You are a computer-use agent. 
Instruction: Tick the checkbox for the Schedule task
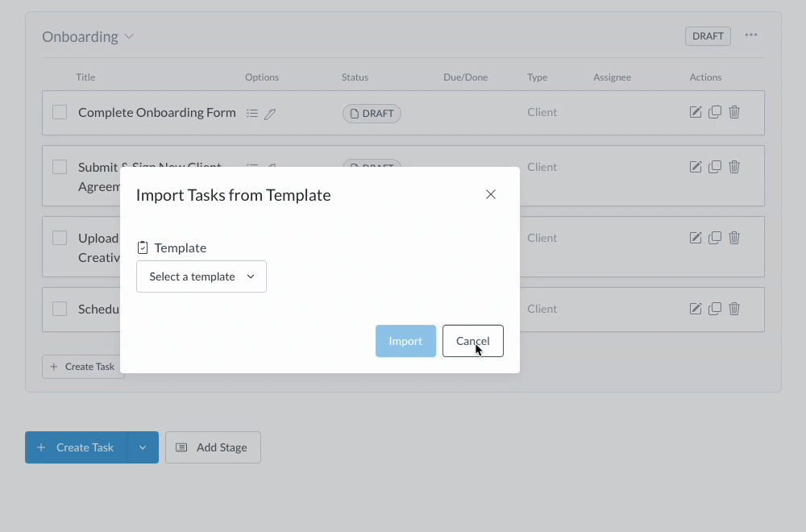[x=60, y=309]
